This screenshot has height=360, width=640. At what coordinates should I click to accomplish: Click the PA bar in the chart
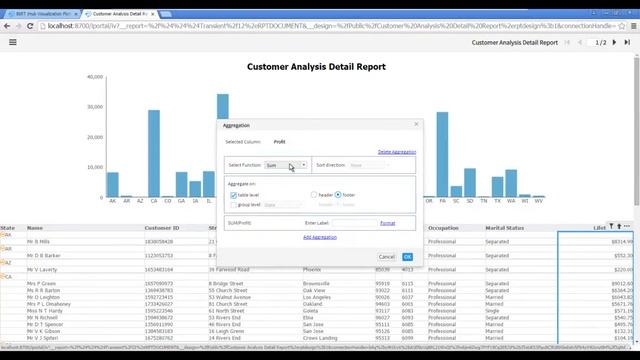(442, 154)
